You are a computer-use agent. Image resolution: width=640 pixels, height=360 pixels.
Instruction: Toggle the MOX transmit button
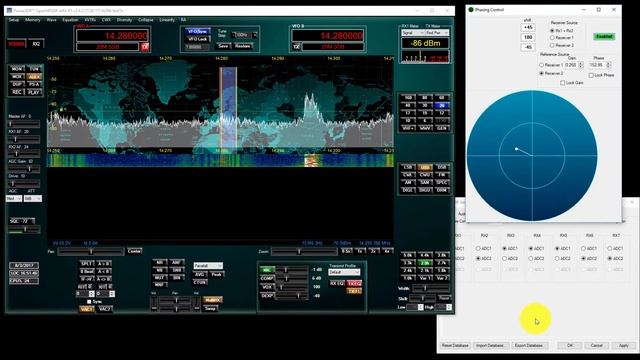coord(17,76)
